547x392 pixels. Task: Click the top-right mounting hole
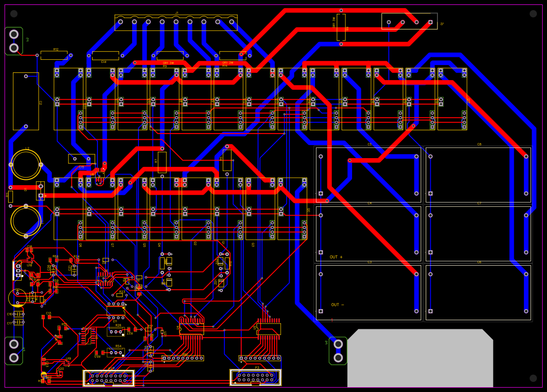tap(533, 14)
